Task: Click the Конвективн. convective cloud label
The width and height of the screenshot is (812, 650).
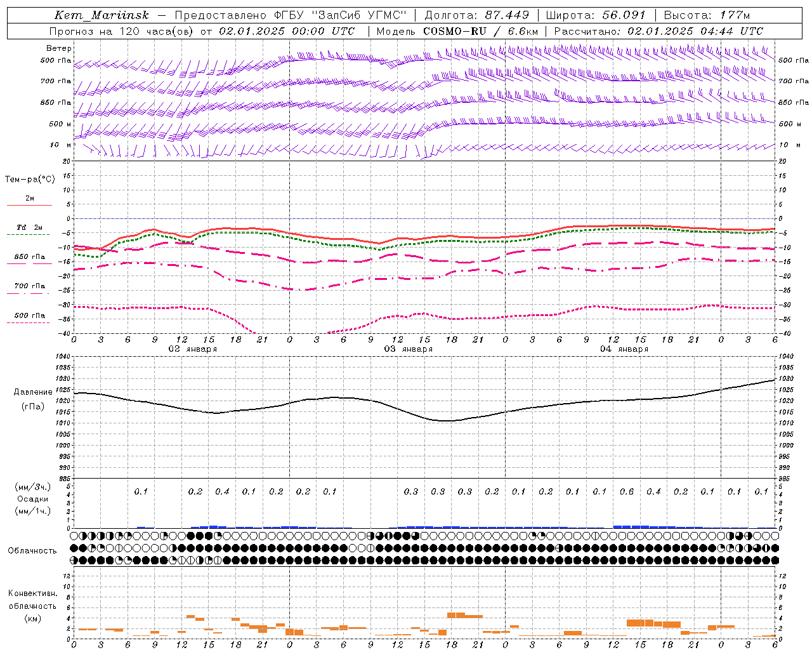Action: (32, 594)
